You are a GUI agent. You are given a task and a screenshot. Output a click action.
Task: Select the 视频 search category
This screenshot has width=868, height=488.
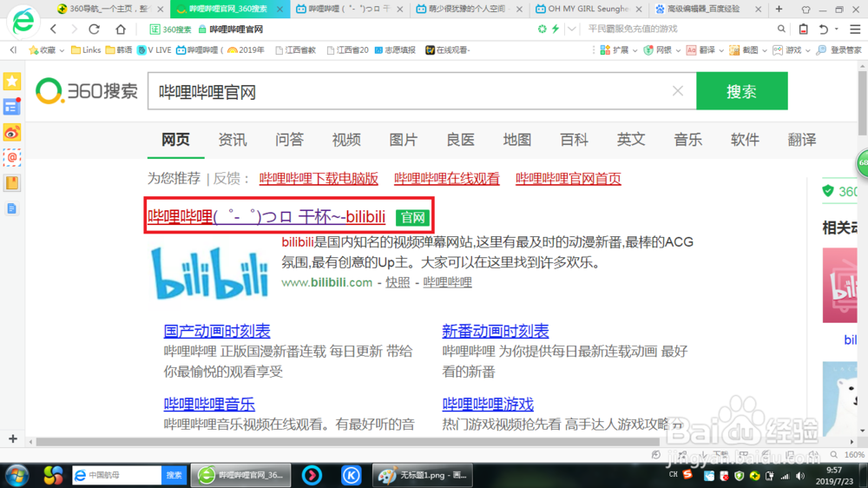[x=346, y=140]
